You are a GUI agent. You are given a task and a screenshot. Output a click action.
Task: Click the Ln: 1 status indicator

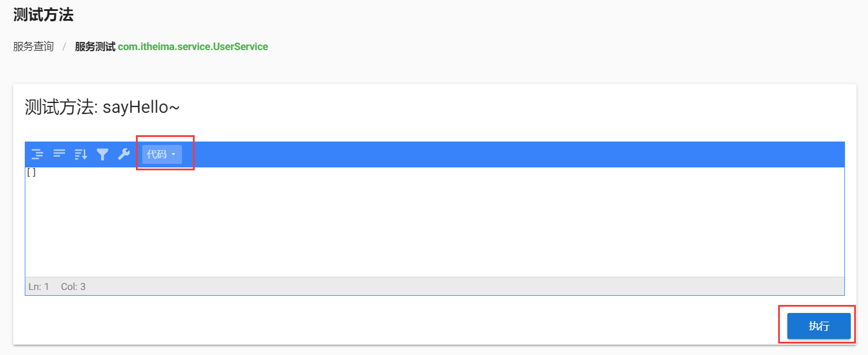click(x=39, y=287)
